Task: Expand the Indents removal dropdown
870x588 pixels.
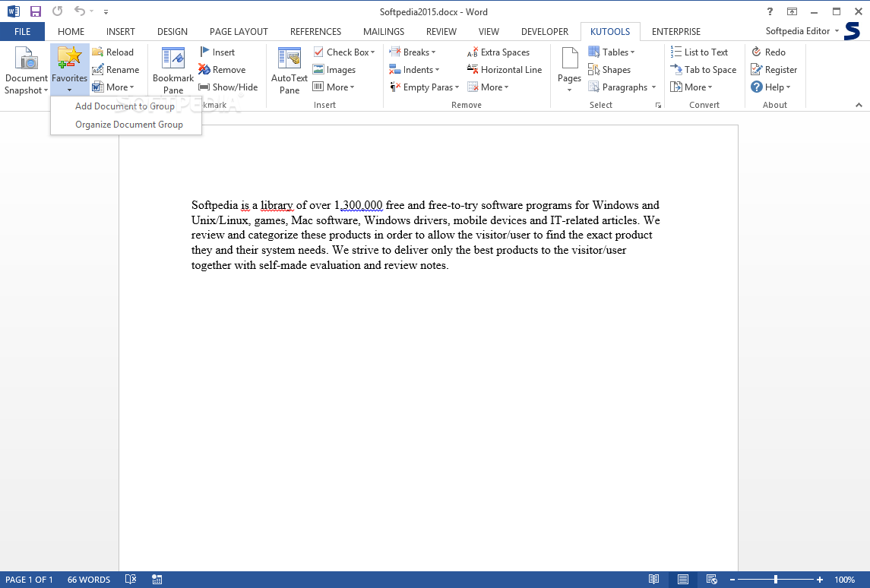Action: pos(437,70)
